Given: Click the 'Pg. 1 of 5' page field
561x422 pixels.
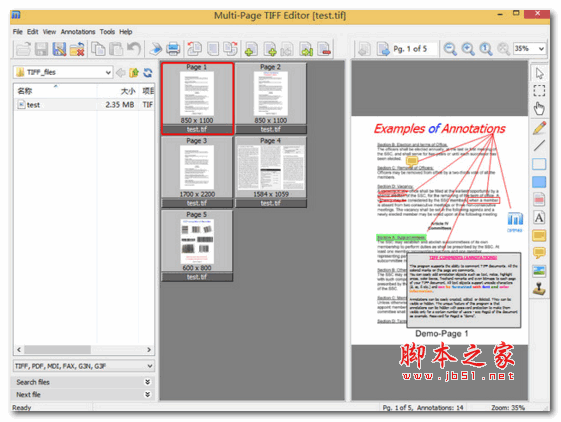Looking at the screenshot, I should click(x=415, y=49).
